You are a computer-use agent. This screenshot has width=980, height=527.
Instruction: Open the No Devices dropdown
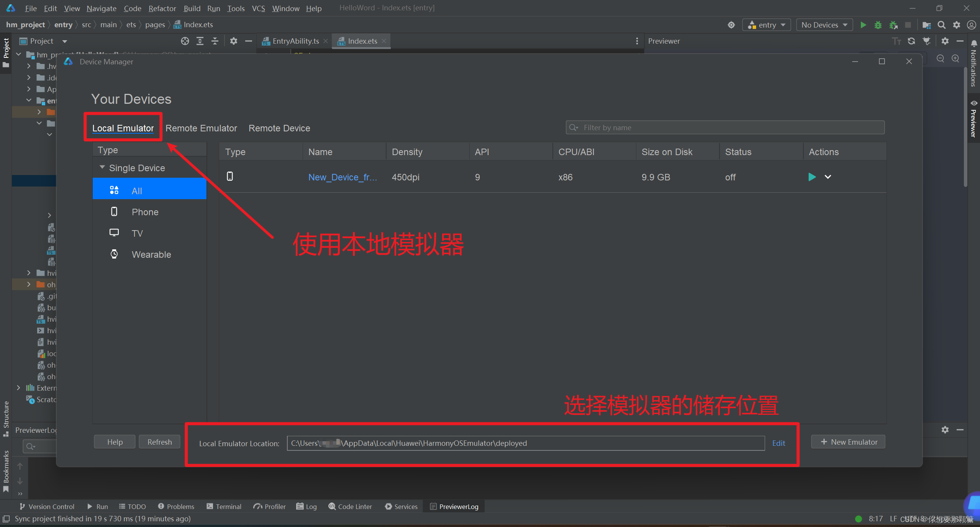pyautogui.click(x=824, y=25)
